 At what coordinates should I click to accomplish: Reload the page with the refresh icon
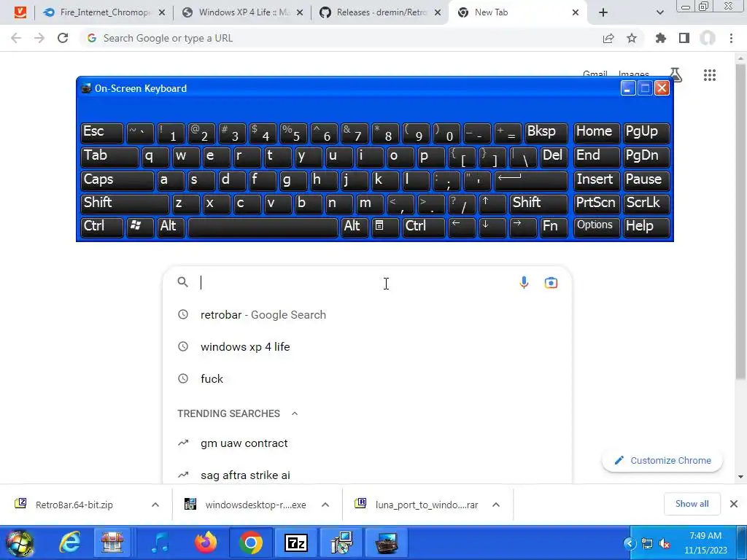tap(63, 38)
